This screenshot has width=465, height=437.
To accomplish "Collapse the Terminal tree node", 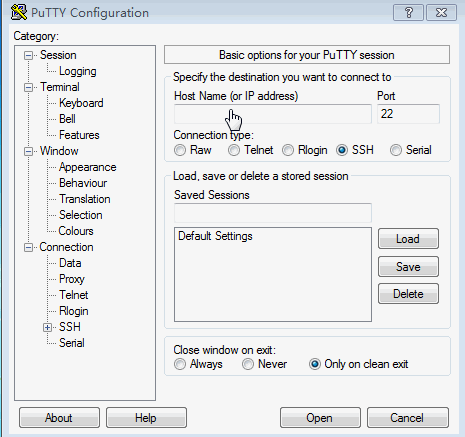I will 29,87.
